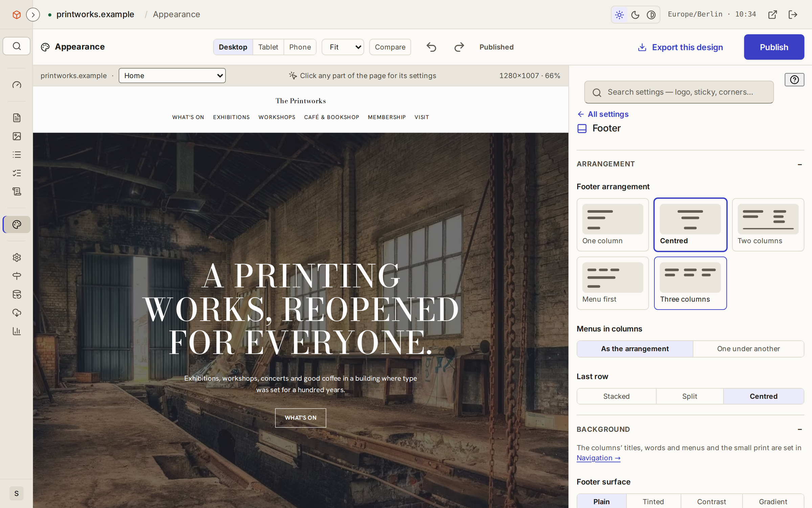Open the help question mark button
The image size is (812, 508).
point(794,80)
